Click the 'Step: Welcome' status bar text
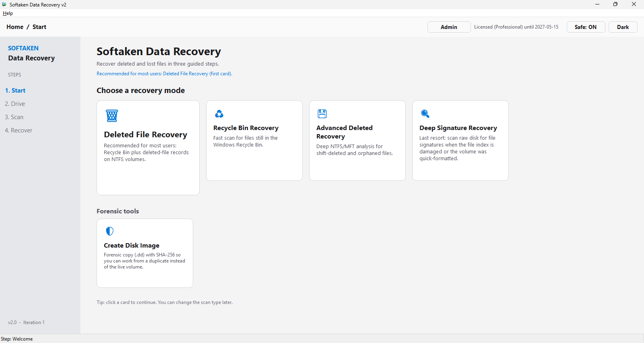Viewport: 644px width, 343px height. tap(17, 339)
